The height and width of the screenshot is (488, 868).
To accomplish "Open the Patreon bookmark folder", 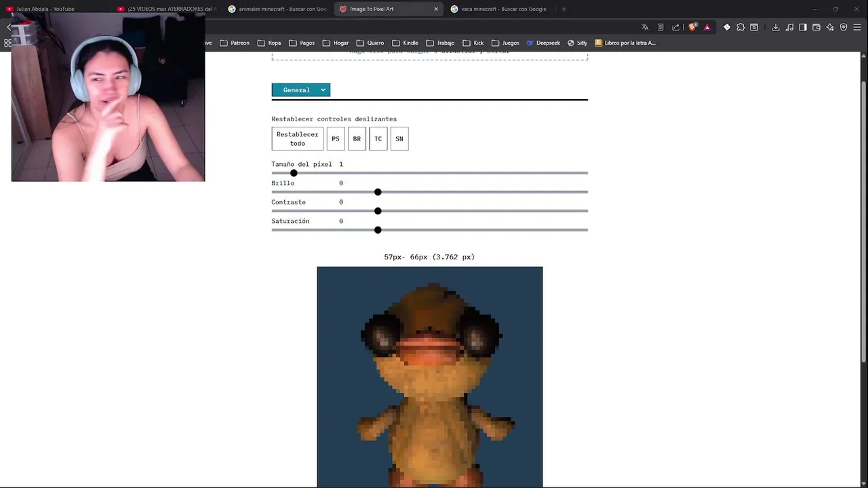I will [x=235, y=43].
